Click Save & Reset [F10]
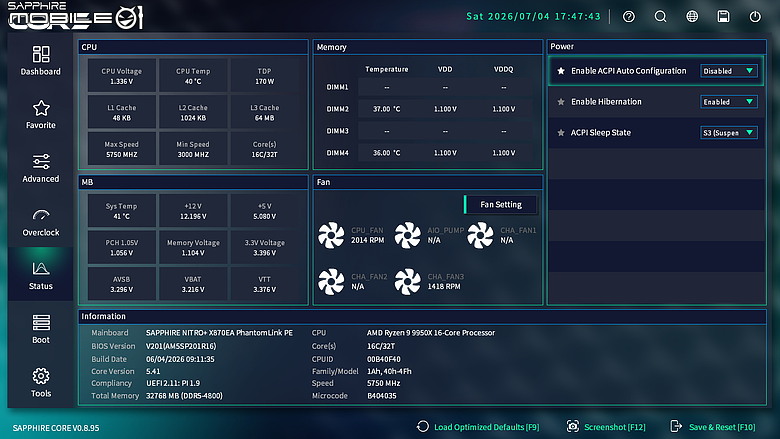This screenshot has height=439, width=780. coord(722,427)
